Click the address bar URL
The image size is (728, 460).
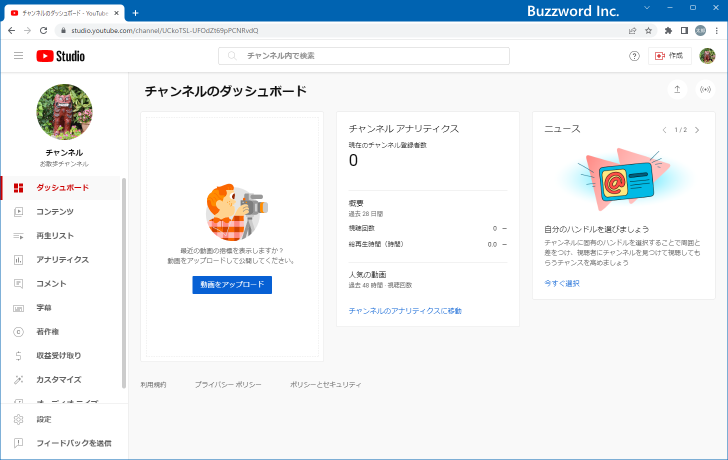[164, 31]
